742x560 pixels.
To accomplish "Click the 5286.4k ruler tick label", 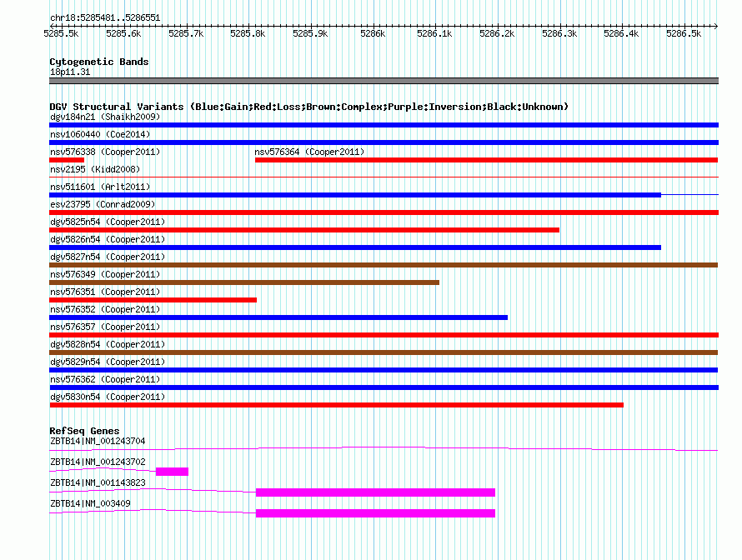I will click(x=621, y=33).
